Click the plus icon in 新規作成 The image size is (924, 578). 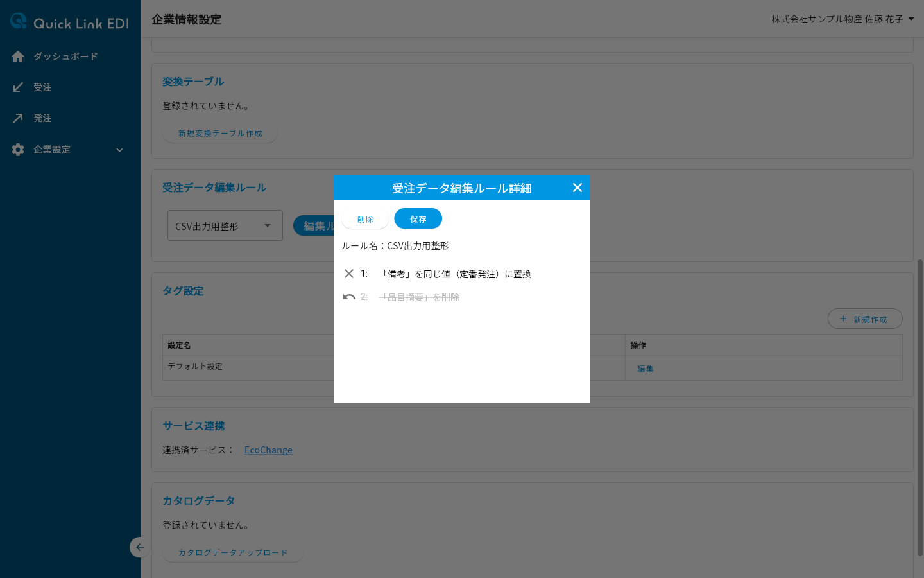pos(843,319)
